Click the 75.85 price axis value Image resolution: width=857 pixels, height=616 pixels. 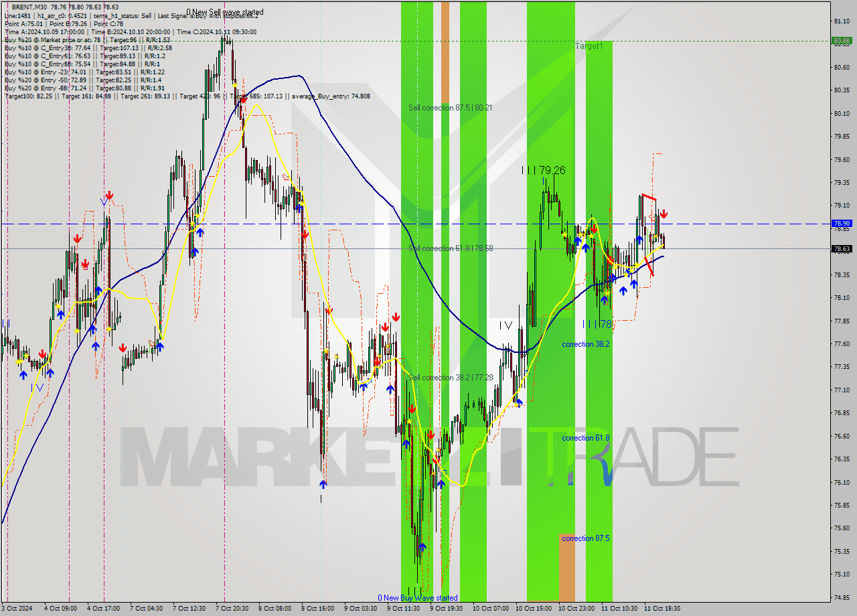point(842,506)
